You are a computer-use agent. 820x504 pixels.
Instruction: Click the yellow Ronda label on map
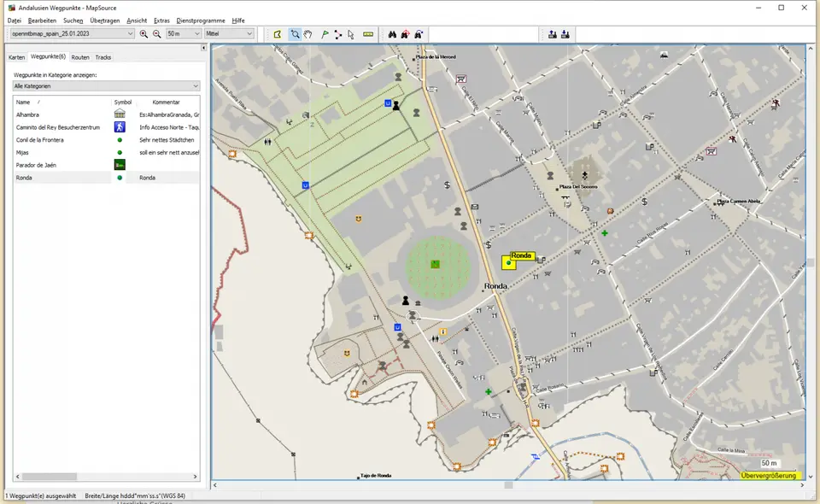tap(521, 255)
